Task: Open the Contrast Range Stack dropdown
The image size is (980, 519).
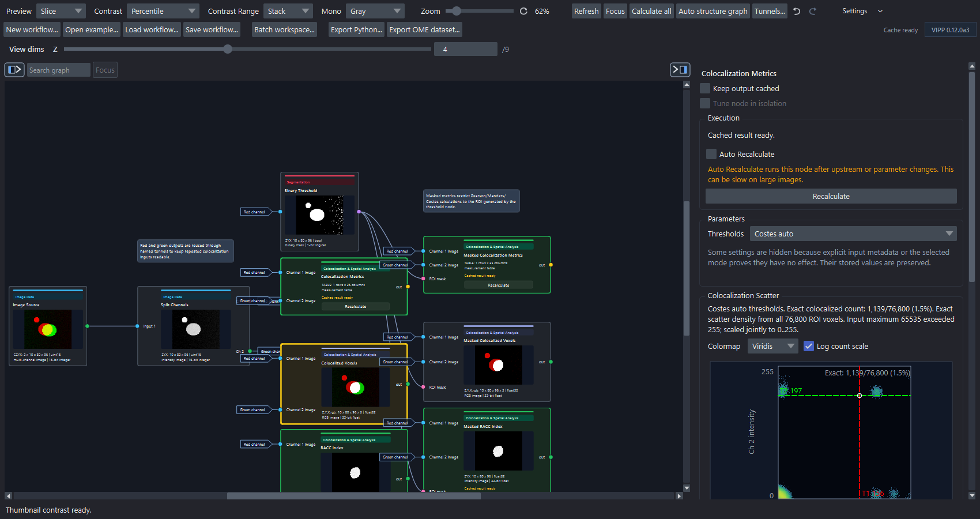Action: [x=288, y=11]
